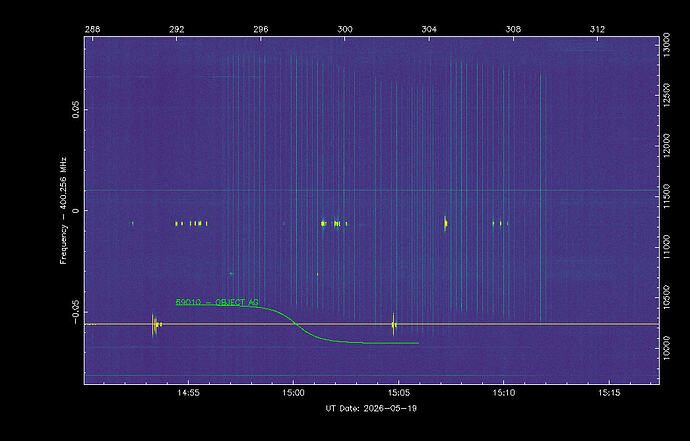Viewport: 690px width, 441px height.
Task: Click the 0.05 frequency tick label
Action: click(76, 110)
